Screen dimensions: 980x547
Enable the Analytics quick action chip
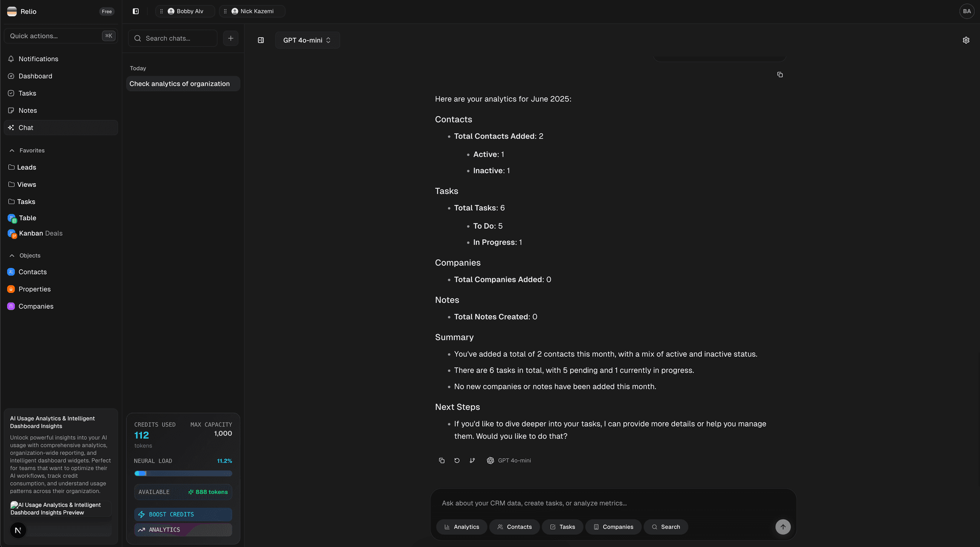[461, 527]
